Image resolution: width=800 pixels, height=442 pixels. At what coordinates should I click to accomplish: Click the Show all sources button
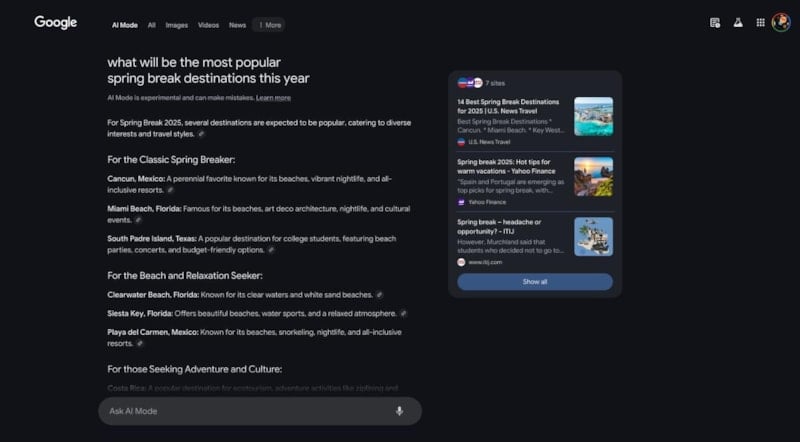pyautogui.click(x=534, y=282)
